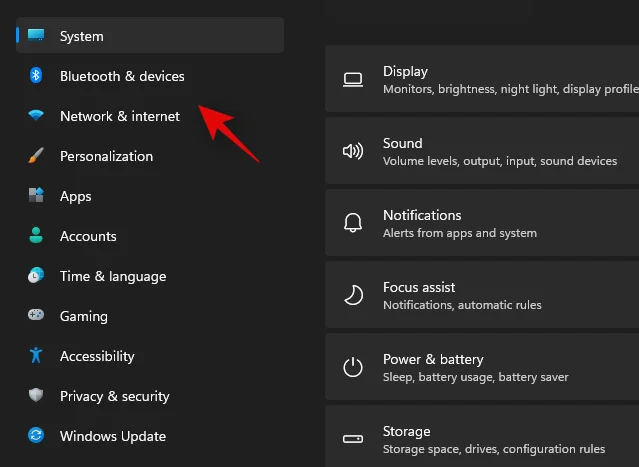
Task: Select the Windows Update label text
Action: coord(113,436)
